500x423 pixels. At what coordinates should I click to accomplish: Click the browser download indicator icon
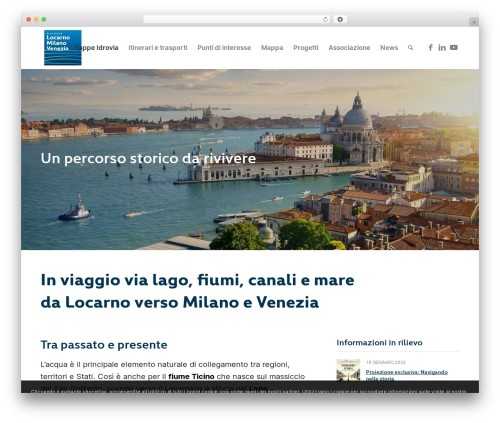(340, 20)
